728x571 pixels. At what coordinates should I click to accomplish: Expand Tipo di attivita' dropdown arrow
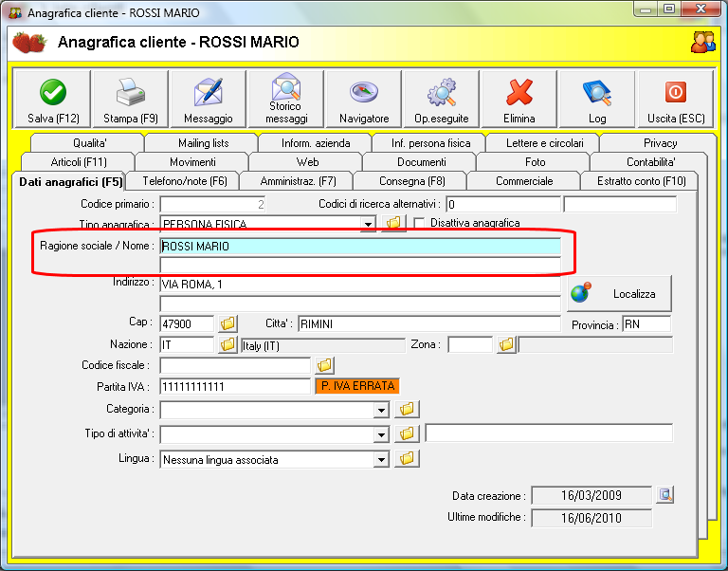(x=381, y=434)
